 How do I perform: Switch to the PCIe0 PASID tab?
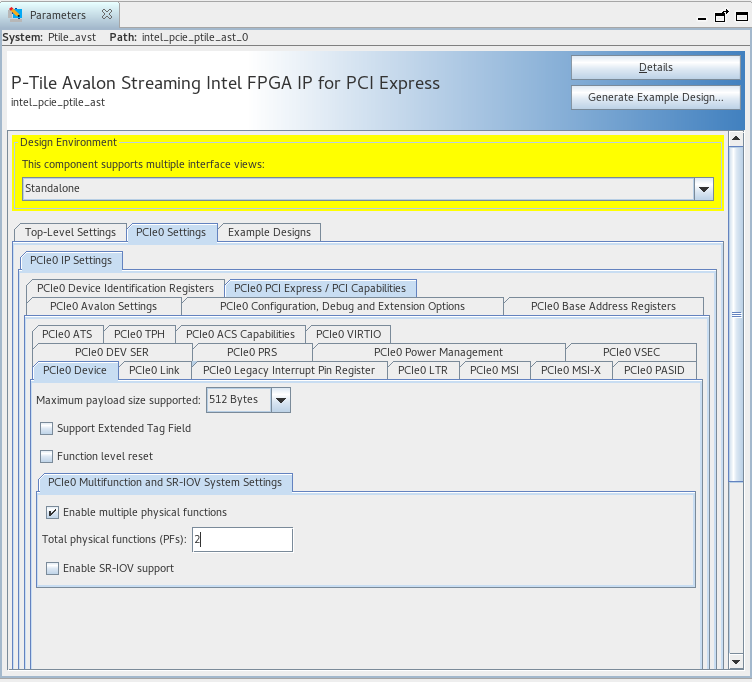(x=654, y=371)
